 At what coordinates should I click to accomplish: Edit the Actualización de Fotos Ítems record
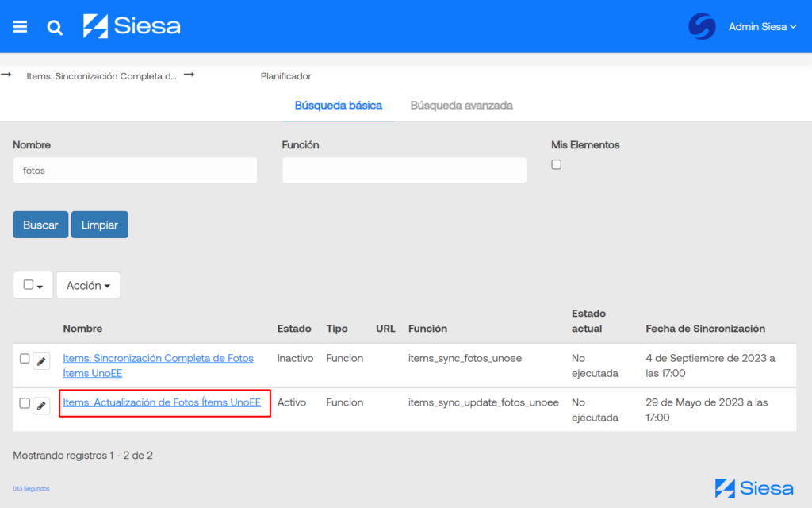[41, 402]
